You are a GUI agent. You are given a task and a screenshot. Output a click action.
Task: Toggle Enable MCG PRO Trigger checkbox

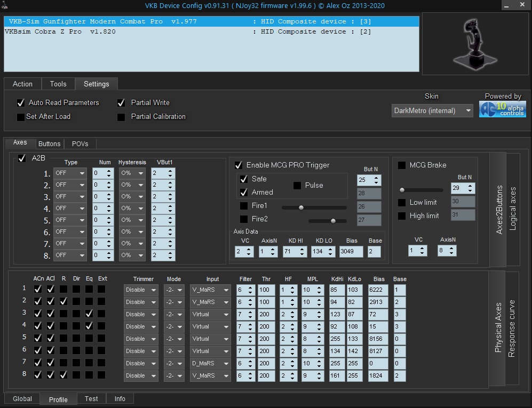tap(239, 165)
